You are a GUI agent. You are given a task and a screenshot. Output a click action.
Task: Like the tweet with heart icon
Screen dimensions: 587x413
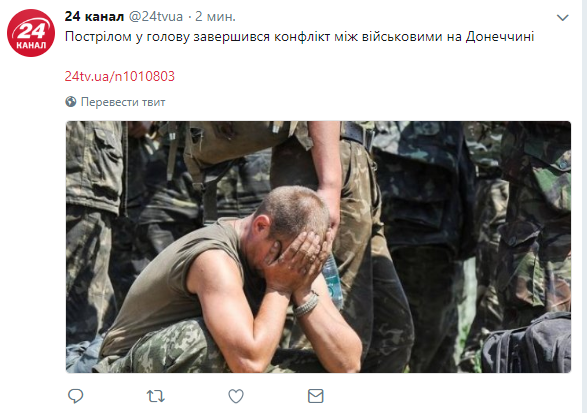click(x=236, y=396)
